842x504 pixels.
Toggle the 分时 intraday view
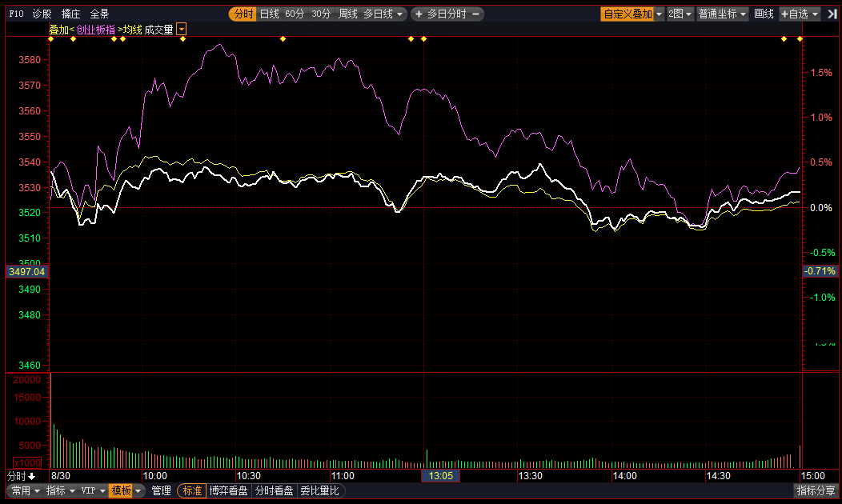(x=243, y=14)
